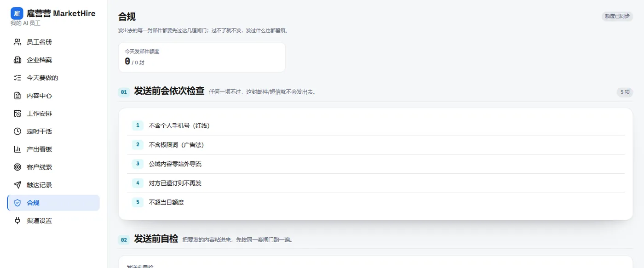This screenshot has width=644, height=268.
Task: Click the 合规 shield icon
Action: 17,203
